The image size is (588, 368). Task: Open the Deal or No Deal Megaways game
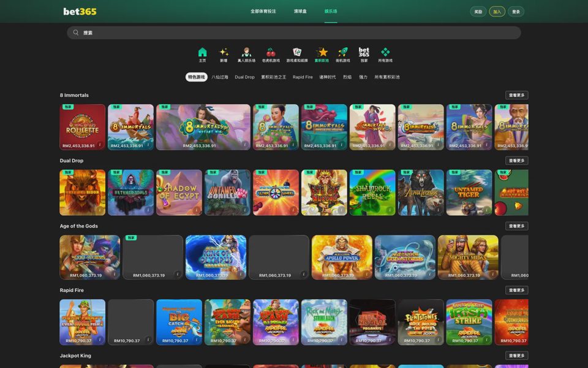373,322
